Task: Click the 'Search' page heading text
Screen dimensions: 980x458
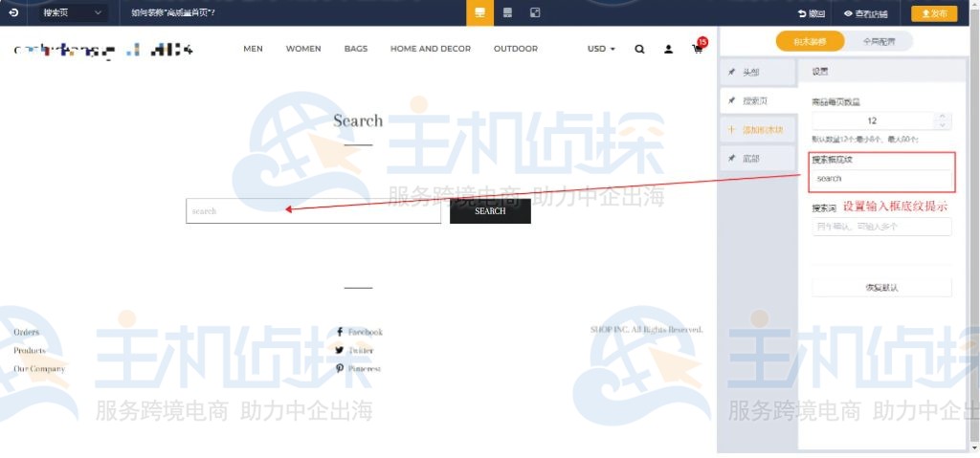Action: (358, 120)
